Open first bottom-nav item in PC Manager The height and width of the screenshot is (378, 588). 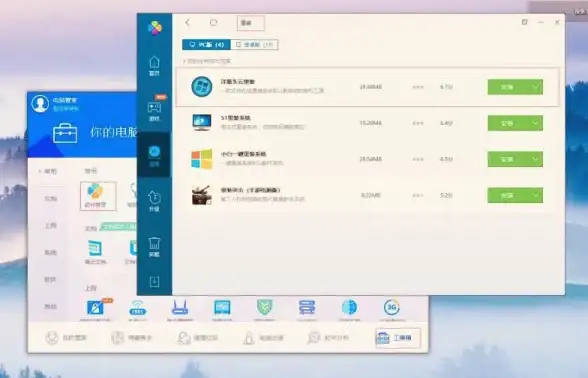tap(66, 338)
